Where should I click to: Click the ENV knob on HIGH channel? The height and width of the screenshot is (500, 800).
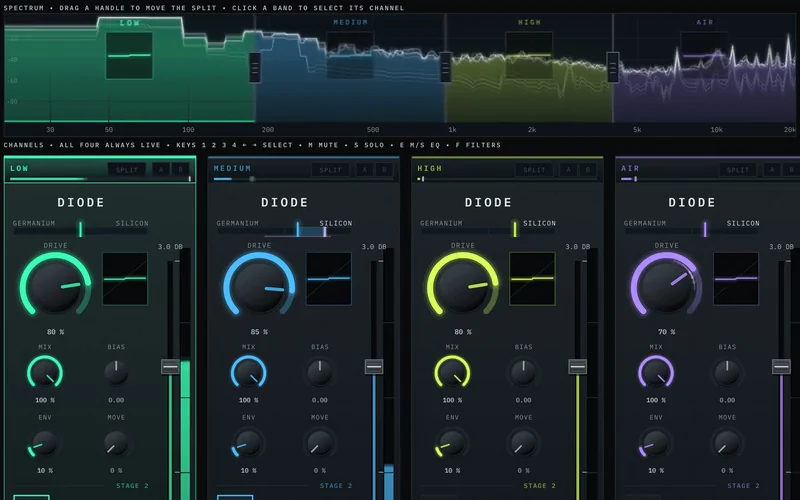pyautogui.click(x=452, y=443)
